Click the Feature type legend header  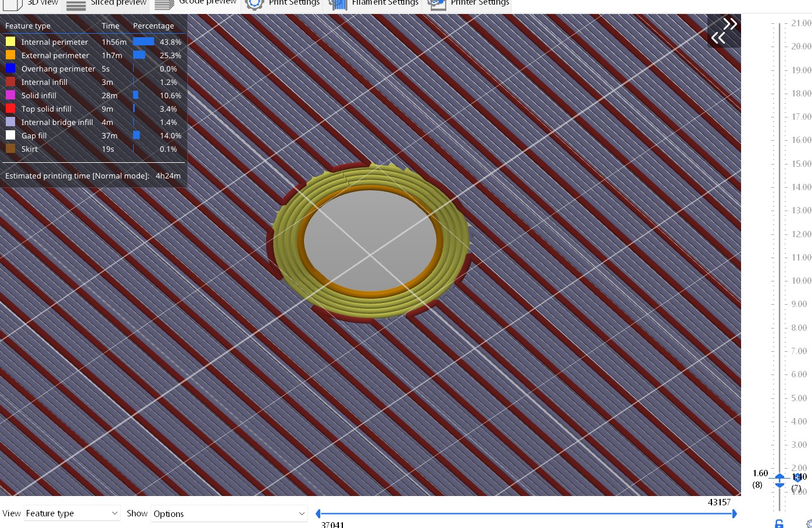tap(28, 26)
